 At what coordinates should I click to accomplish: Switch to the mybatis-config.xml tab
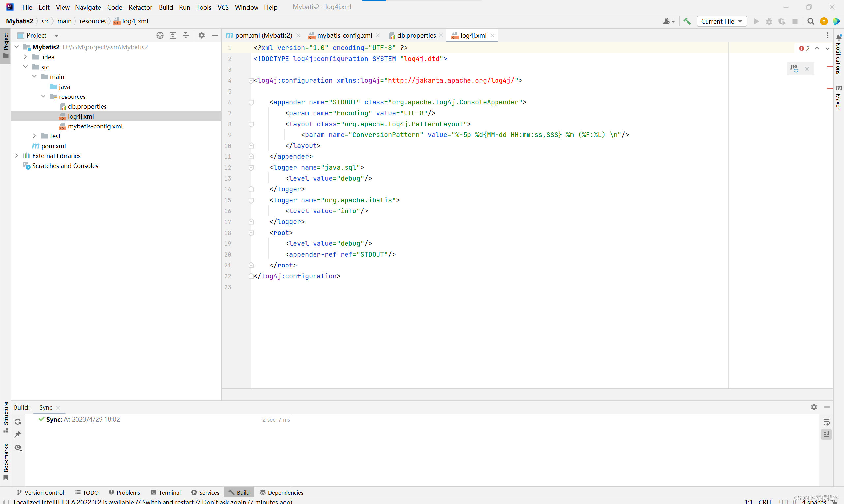tap(344, 35)
